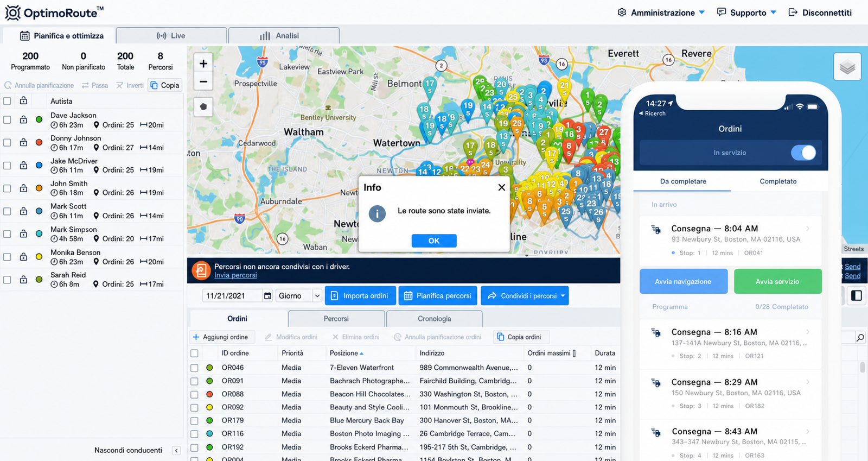The image size is (868, 461).
Task: Tap Avvia navigazione on phone
Action: pyautogui.click(x=684, y=281)
